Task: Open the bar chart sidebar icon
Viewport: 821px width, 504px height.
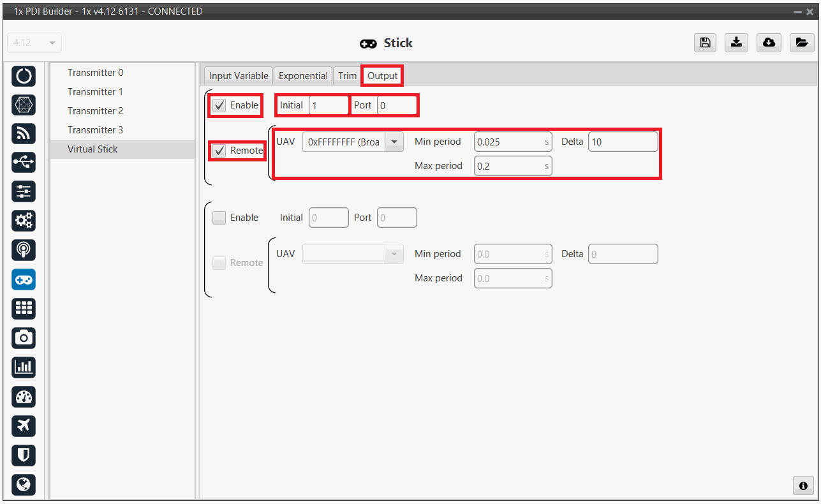Action: tap(24, 367)
